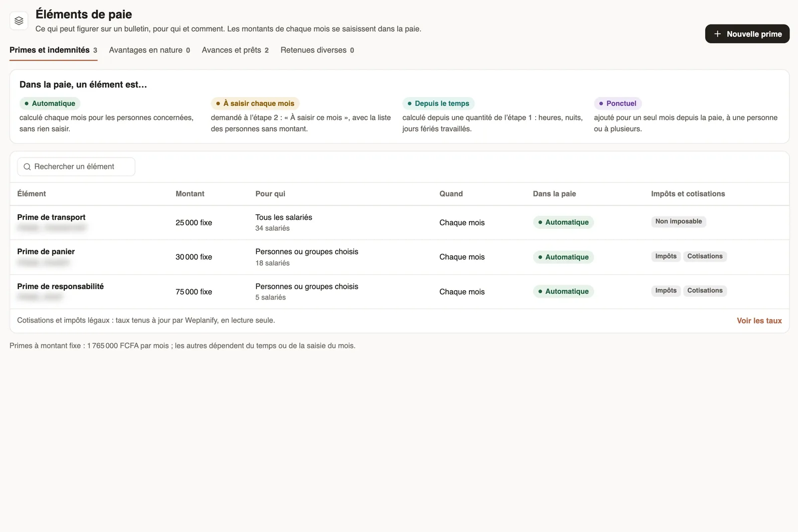Click the Élément column header

[x=31, y=194]
